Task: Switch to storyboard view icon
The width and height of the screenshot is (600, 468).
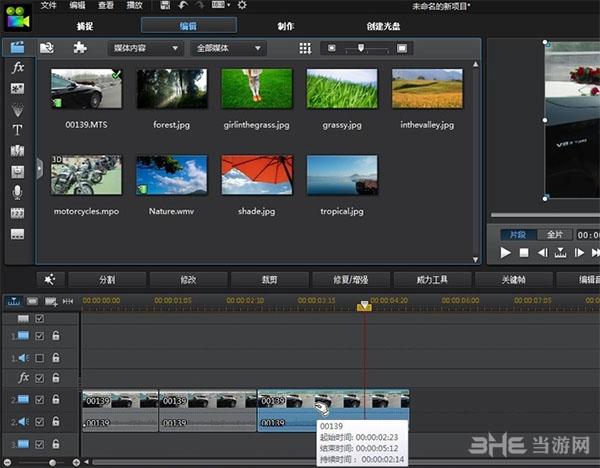Action: [33, 302]
